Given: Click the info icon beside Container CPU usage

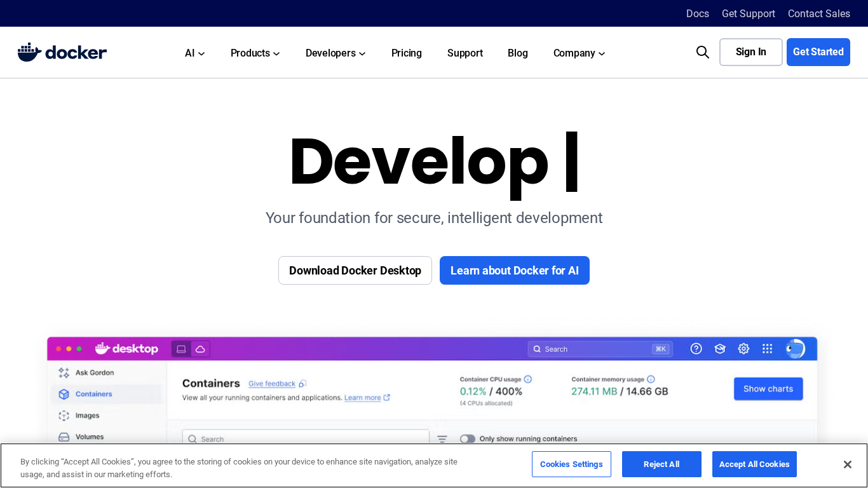Looking at the screenshot, I should click(x=527, y=379).
